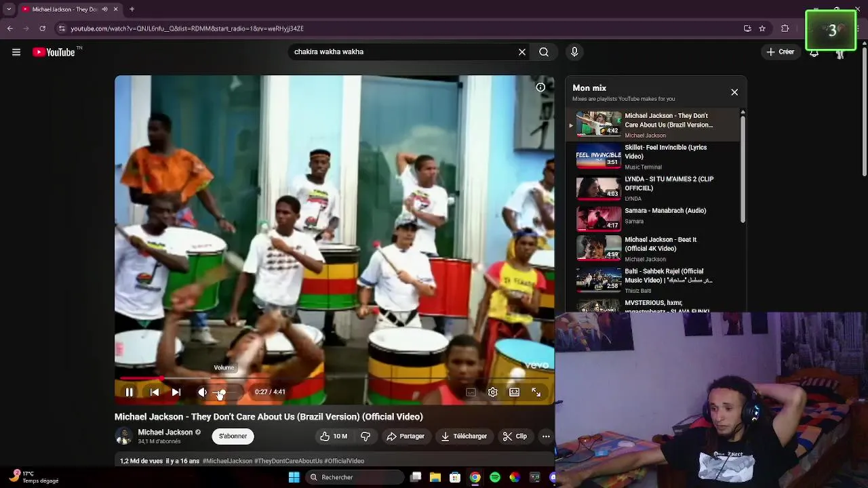Download with Télécharger button

(464, 436)
